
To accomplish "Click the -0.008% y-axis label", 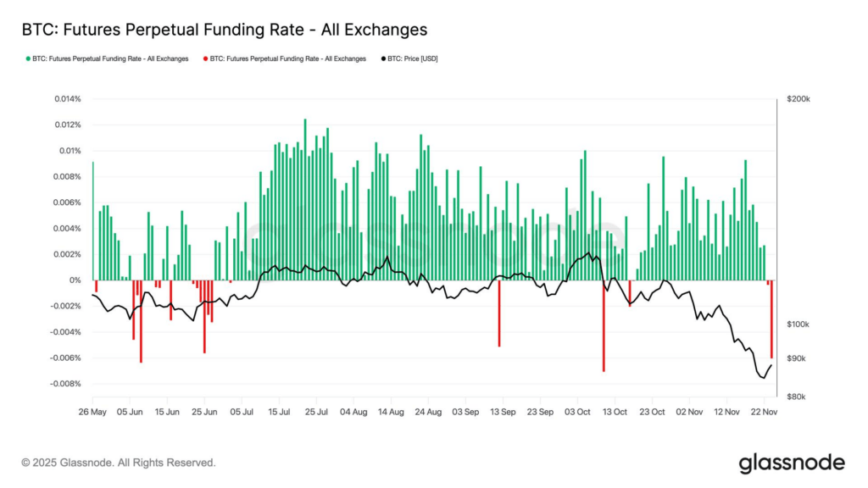I will [64, 384].
